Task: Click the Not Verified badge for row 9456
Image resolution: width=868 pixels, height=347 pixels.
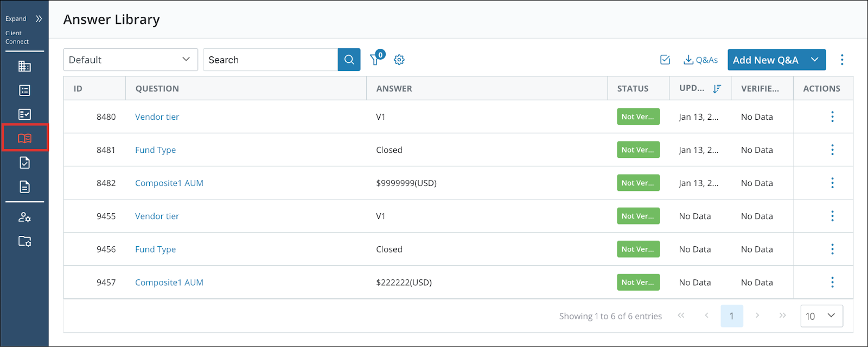Action: point(638,249)
